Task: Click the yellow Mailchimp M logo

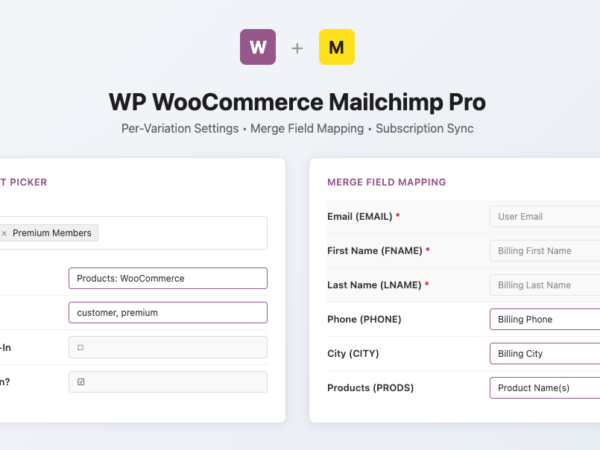Action: (x=336, y=47)
